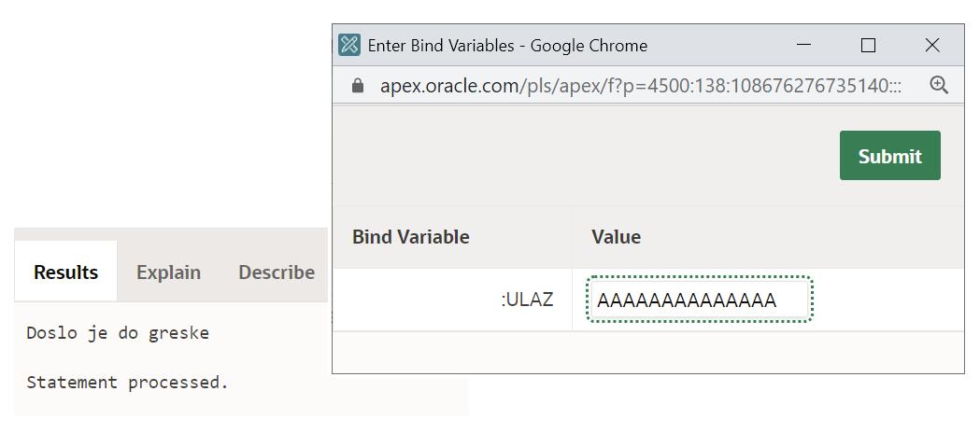This screenshot has height=433, width=980.
Task: Click the "Enter Bind Variables - Google Chrome" title text
Action: [x=507, y=45]
